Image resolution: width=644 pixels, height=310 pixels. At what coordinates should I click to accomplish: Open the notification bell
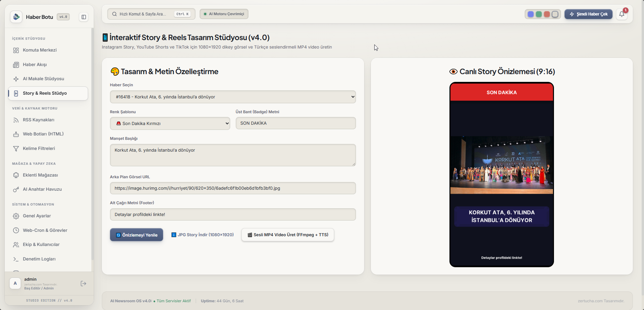(x=622, y=14)
